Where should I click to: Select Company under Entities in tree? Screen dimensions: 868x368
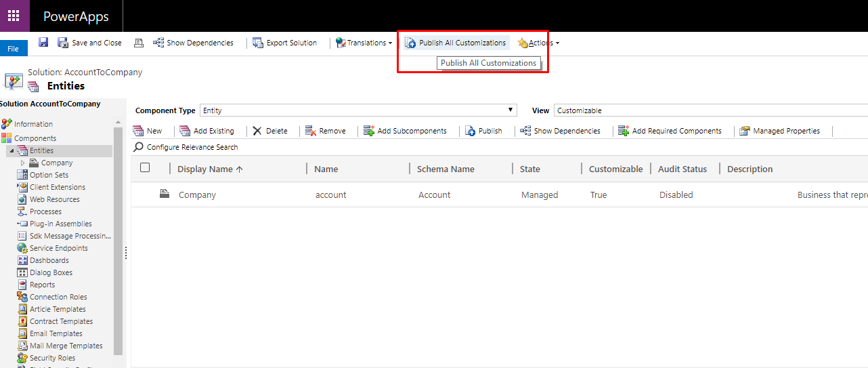click(x=57, y=163)
